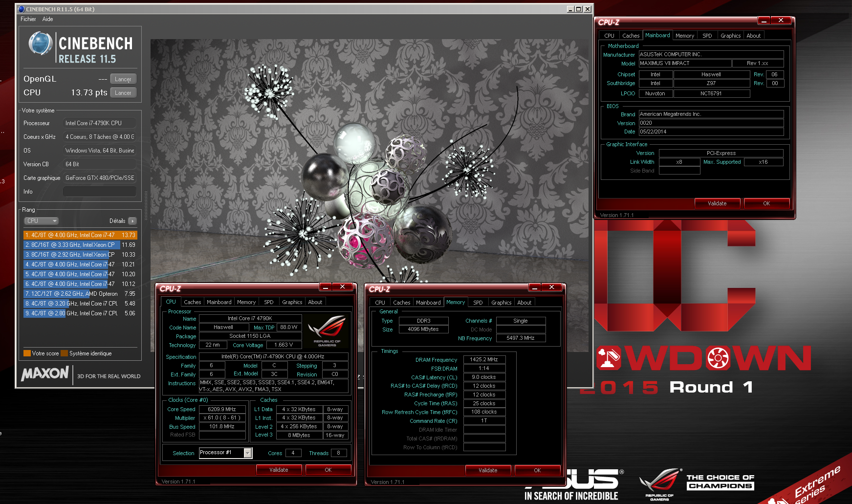
Task: Minimize the CPU-Z CPU window
Action: [x=326, y=287]
